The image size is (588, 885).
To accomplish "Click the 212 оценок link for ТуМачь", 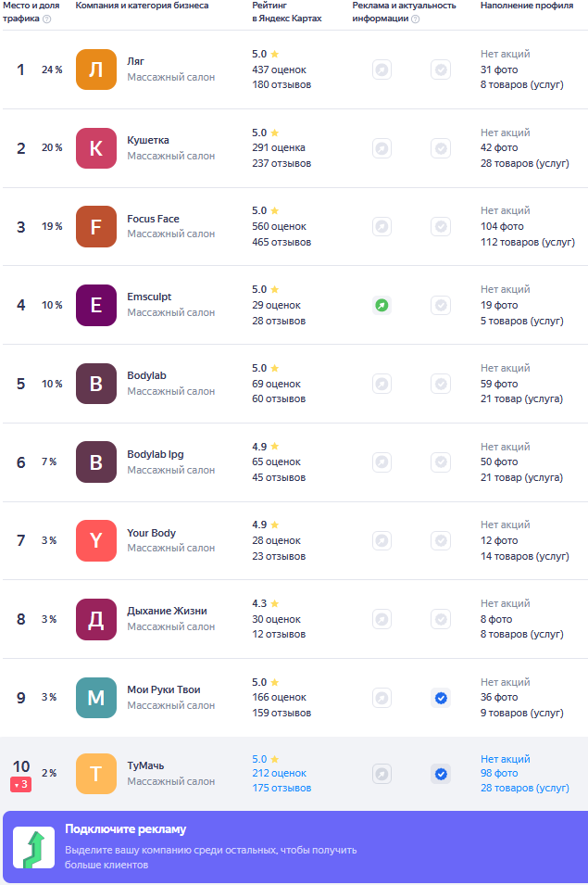I will (x=279, y=773).
